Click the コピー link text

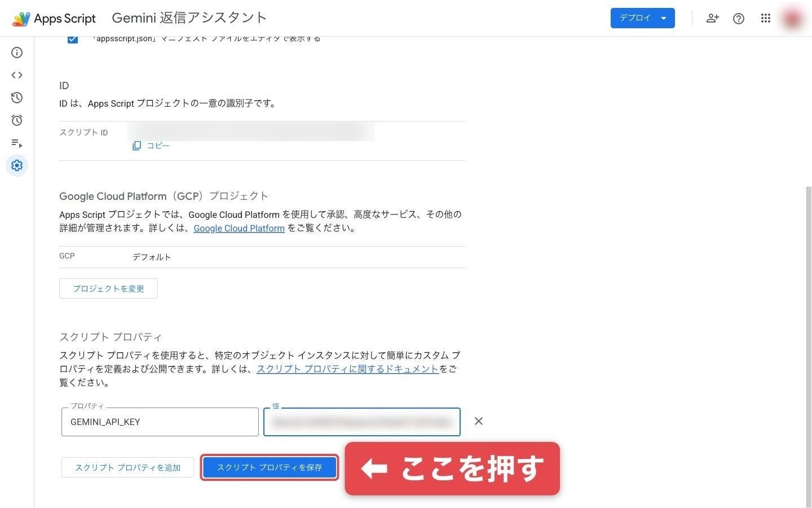158,146
